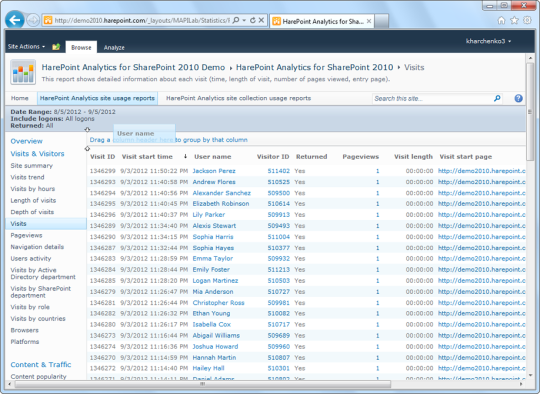Open Visits by Active Directory department
The height and width of the screenshot is (394, 540).
pyautogui.click(x=43, y=273)
